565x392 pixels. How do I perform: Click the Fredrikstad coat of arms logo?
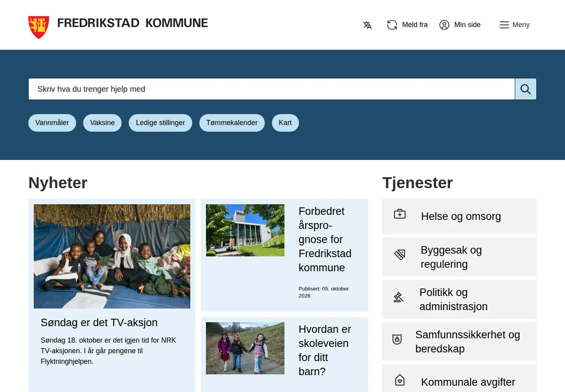click(x=38, y=27)
